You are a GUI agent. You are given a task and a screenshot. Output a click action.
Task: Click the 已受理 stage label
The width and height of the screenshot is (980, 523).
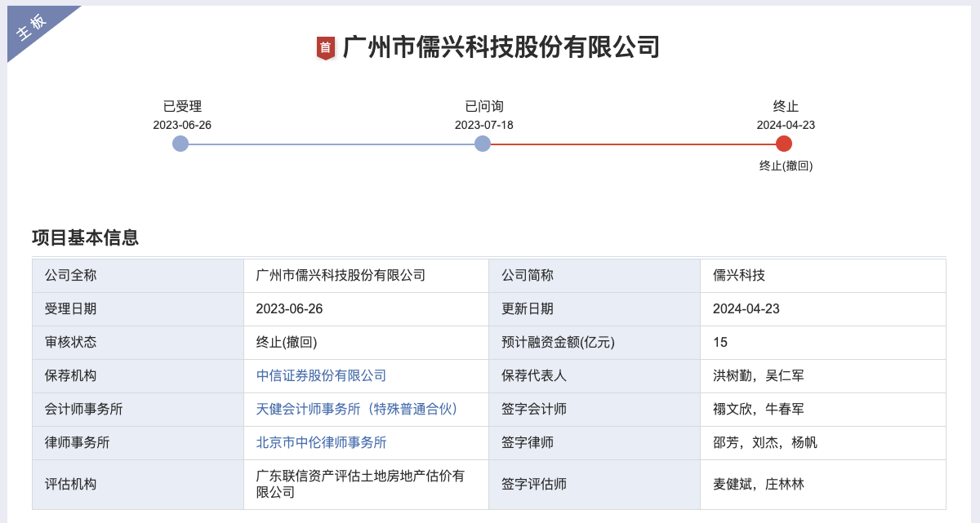pos(182,106)
